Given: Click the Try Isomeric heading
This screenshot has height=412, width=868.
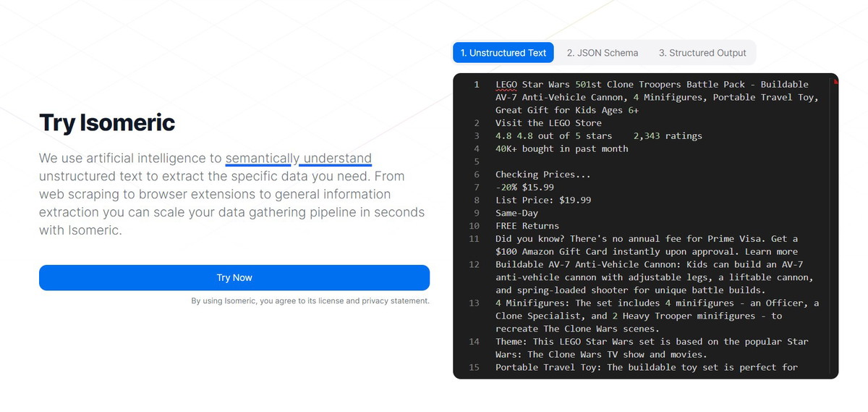Looking at the screenshot, I should pos(107,122).
